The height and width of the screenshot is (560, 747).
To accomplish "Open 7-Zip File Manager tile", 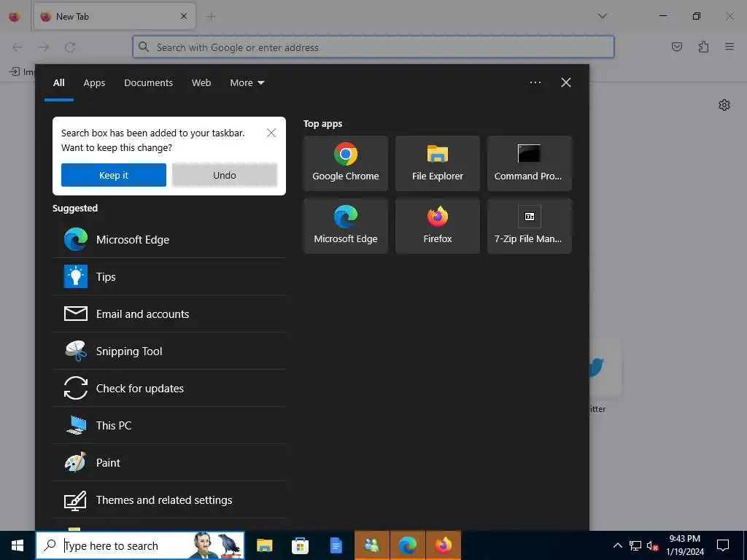I will point(530,226).
